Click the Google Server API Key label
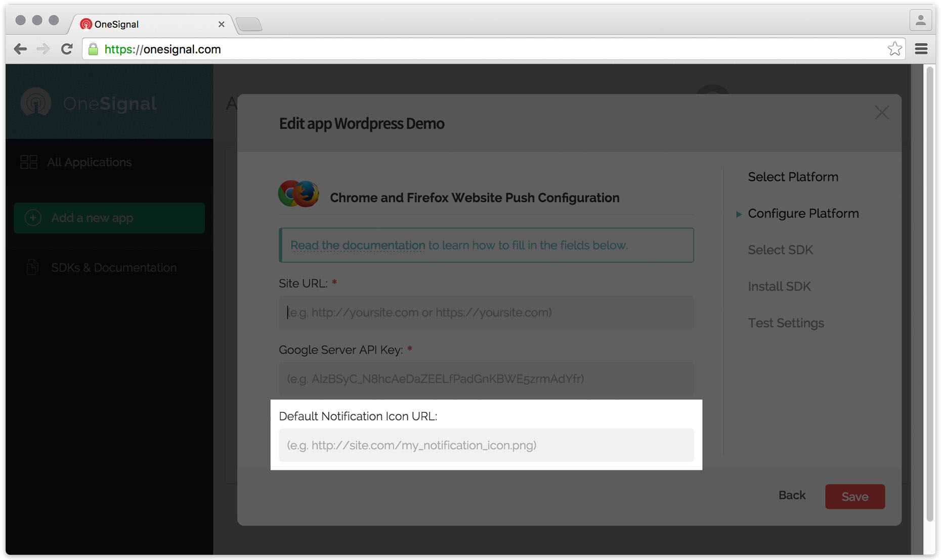This screenshot has height=560, width=941. tap(340, 350)
